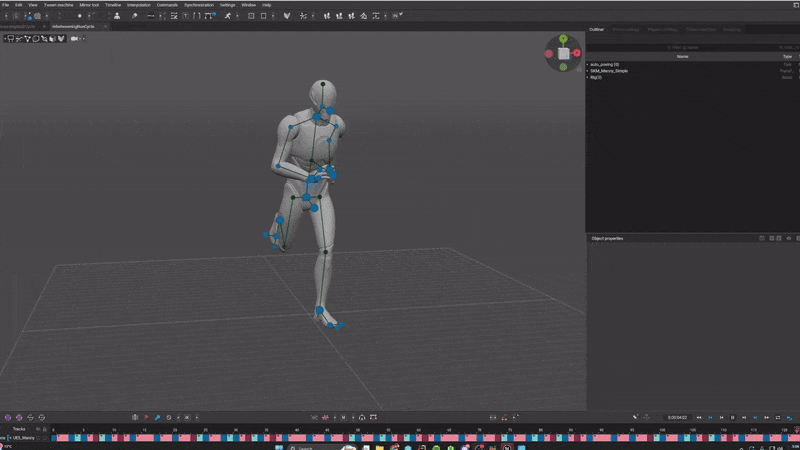Toggle the loop playback button on timeline
The width and height of the screenshot is (800, 450).
pos(778,417)
